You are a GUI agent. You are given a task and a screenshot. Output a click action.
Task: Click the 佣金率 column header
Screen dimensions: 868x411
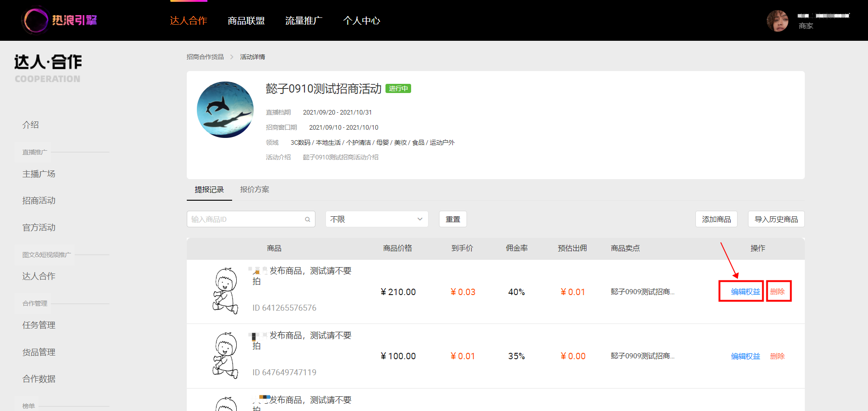[517, 248]
